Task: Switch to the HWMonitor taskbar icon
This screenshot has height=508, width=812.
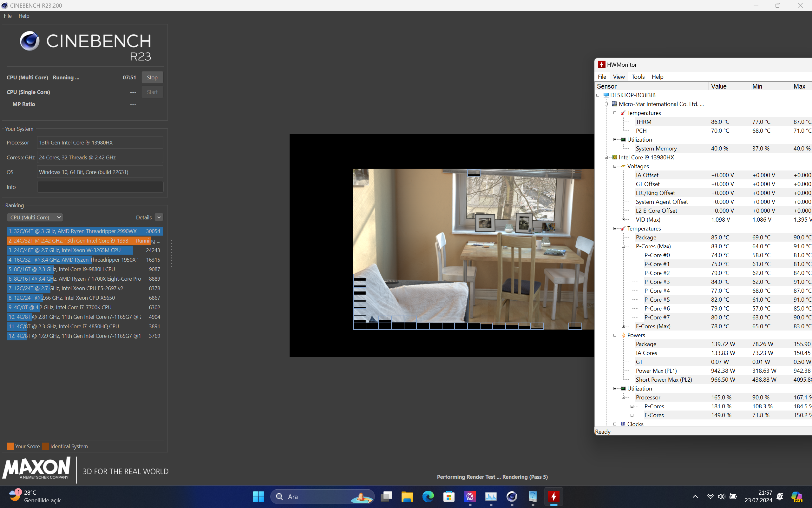Action: coord(553,497)
